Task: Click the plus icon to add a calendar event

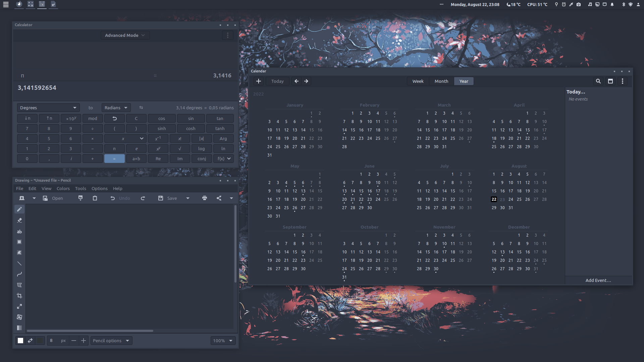Action: [x=259, y=81]
